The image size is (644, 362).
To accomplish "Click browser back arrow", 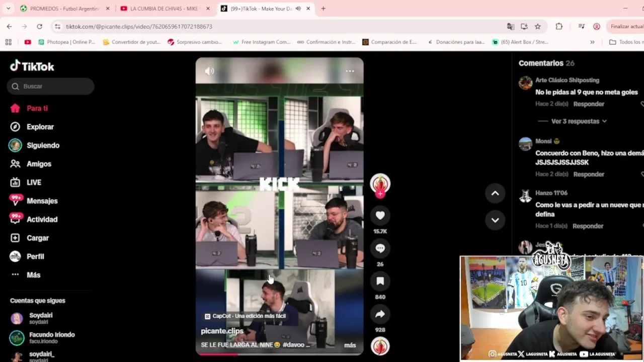I will tap(9, 26).
